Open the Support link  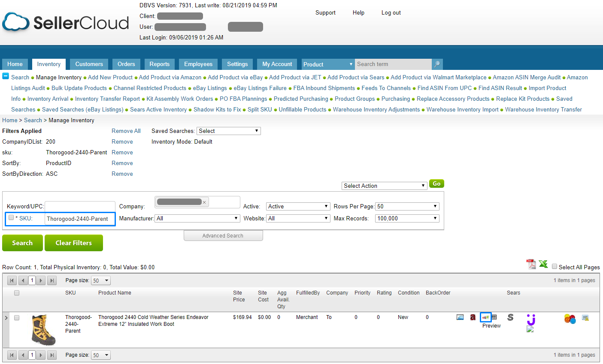325,13
